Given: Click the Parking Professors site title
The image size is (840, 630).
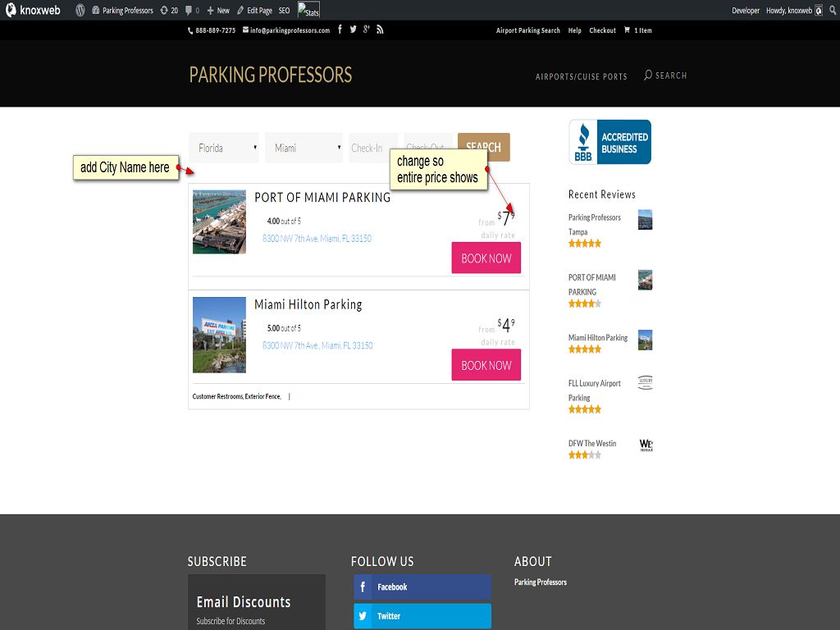Looking at the screenshot, I should (x=271, y=75).
